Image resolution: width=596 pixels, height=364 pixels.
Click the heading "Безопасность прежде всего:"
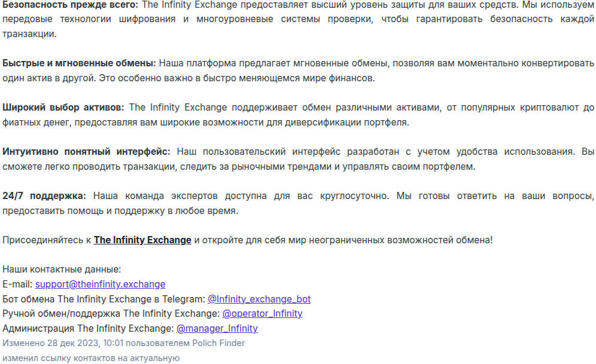coord(71,5)
